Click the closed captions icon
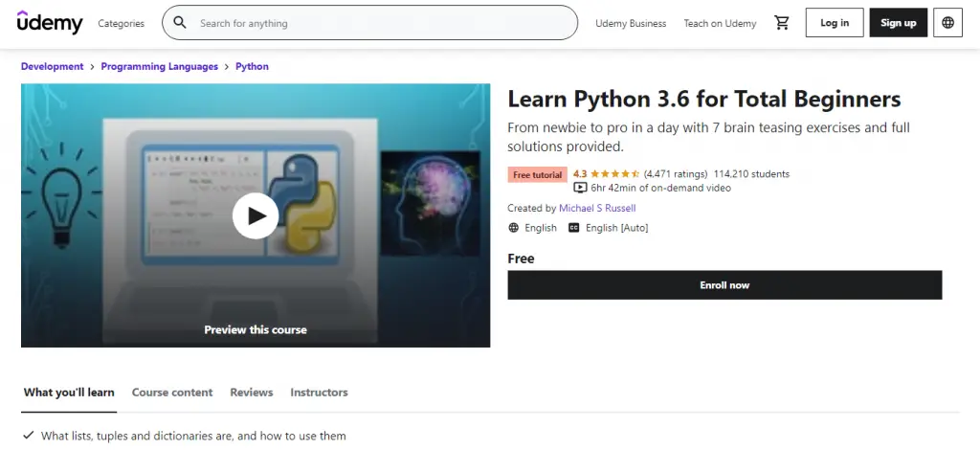Screen dimensions: 980x450 574,228
